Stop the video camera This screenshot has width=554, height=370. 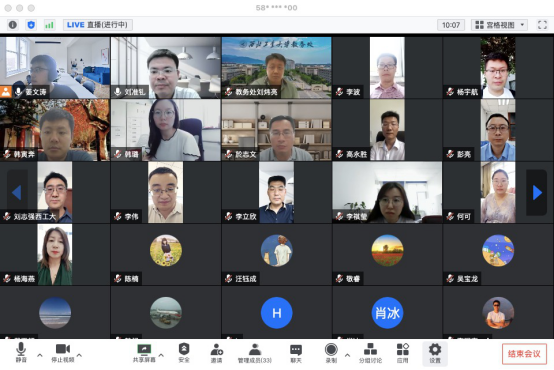point(63,353)
